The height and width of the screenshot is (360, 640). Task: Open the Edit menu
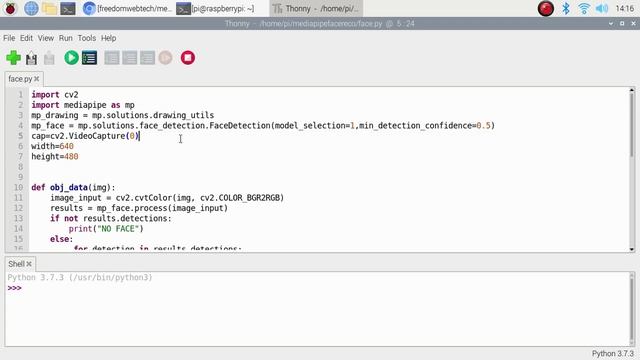(26, 38)
